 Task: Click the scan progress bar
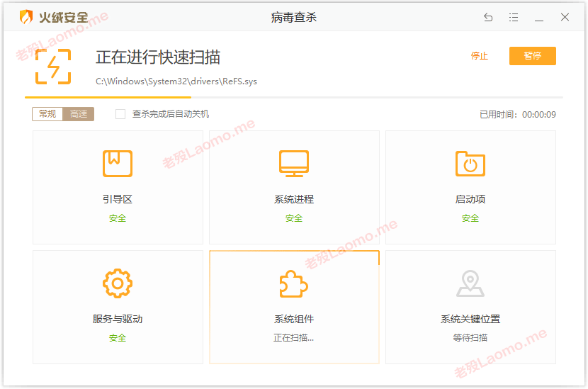tap(294, 97)
